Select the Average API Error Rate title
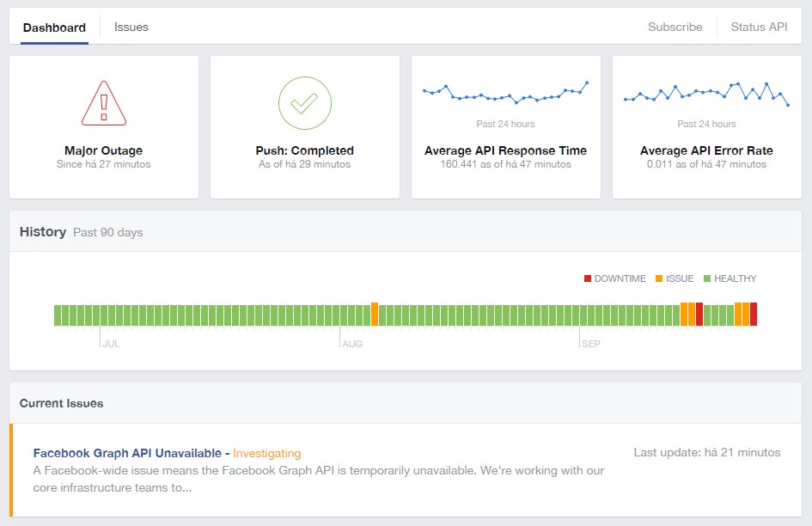The width and height of the screenshot is (812, 526). point(706,150)
